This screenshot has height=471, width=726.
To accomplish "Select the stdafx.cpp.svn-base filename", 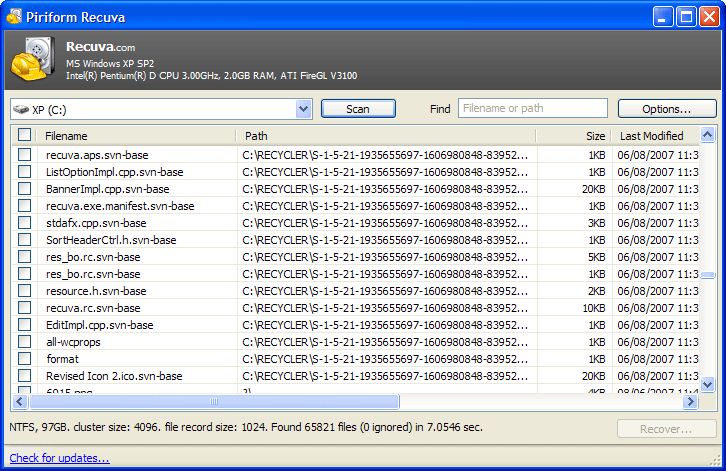I will pos(96,223).
